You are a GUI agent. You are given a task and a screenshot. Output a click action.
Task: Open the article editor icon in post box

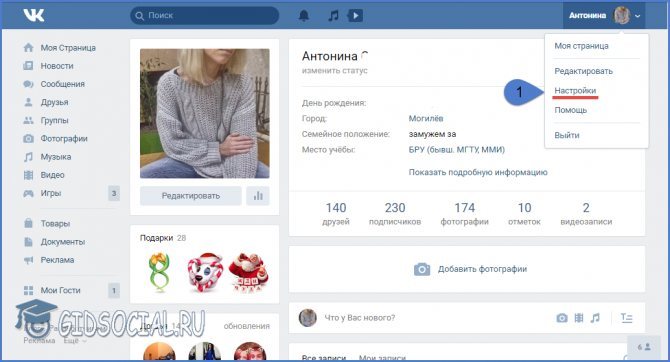coord(626,318)
